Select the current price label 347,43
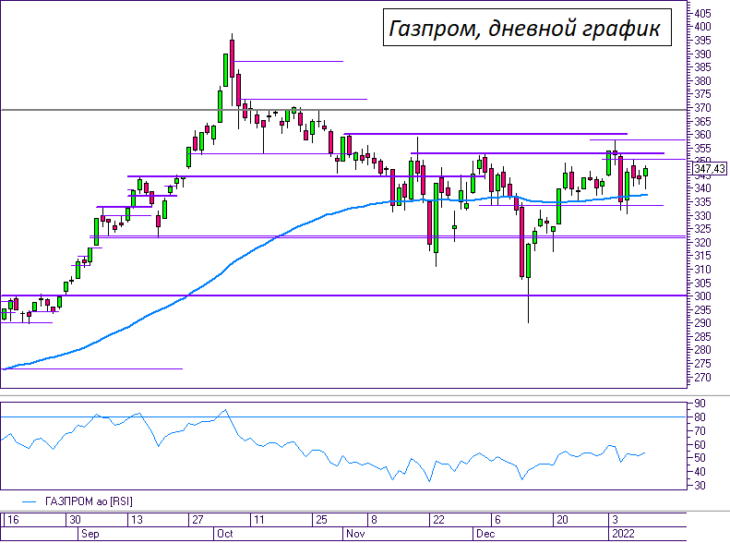 click(709, 169)
